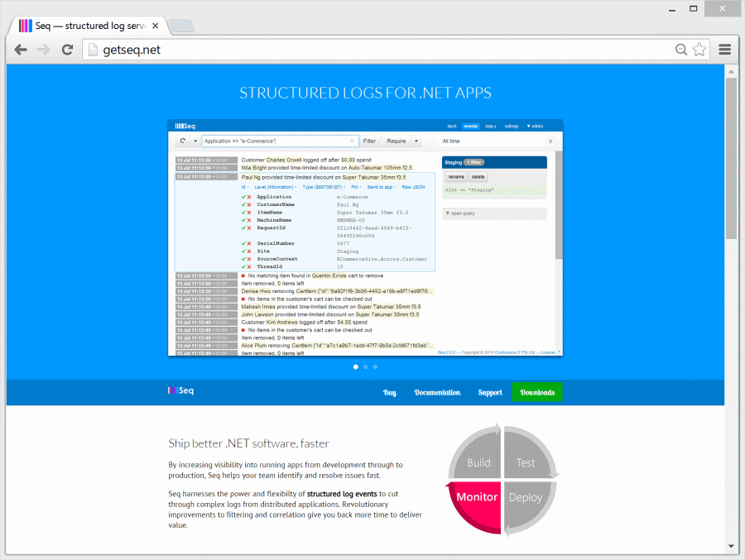Switch to the events tab in Seq
The height and width of the screenshot is (560, 745).
(471, 126)
